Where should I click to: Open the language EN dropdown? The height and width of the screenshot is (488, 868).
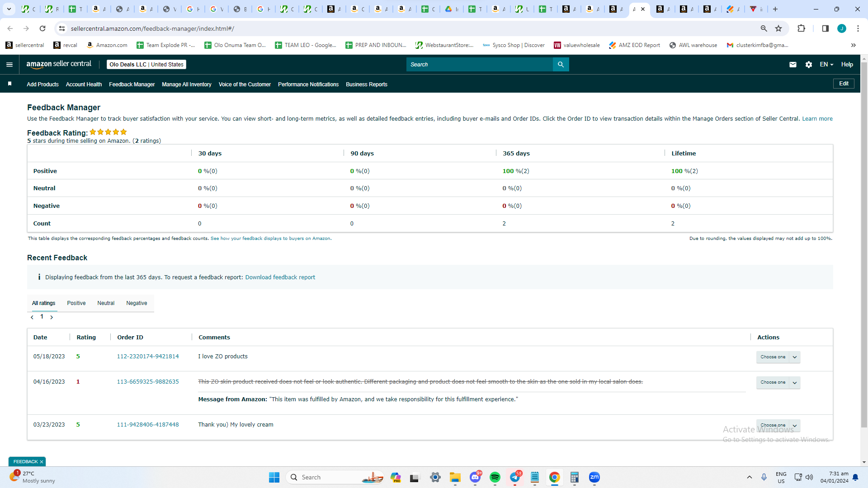point(826,65)
